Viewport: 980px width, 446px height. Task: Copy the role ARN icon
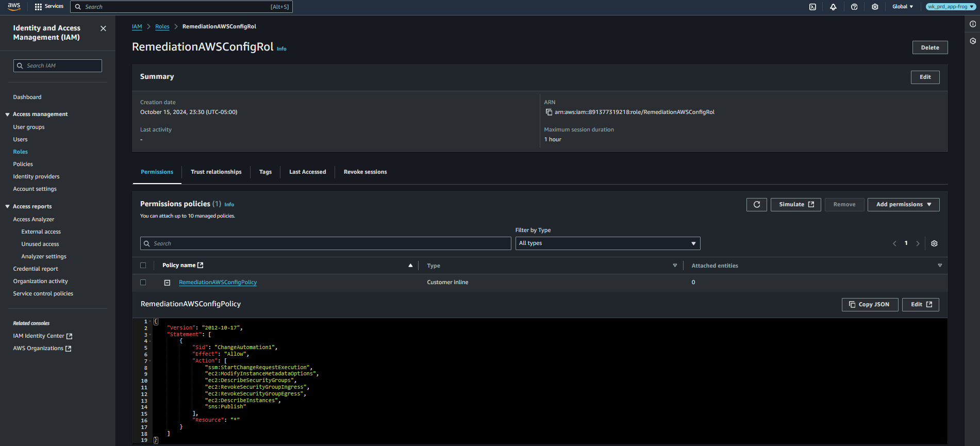click(549, 112)
